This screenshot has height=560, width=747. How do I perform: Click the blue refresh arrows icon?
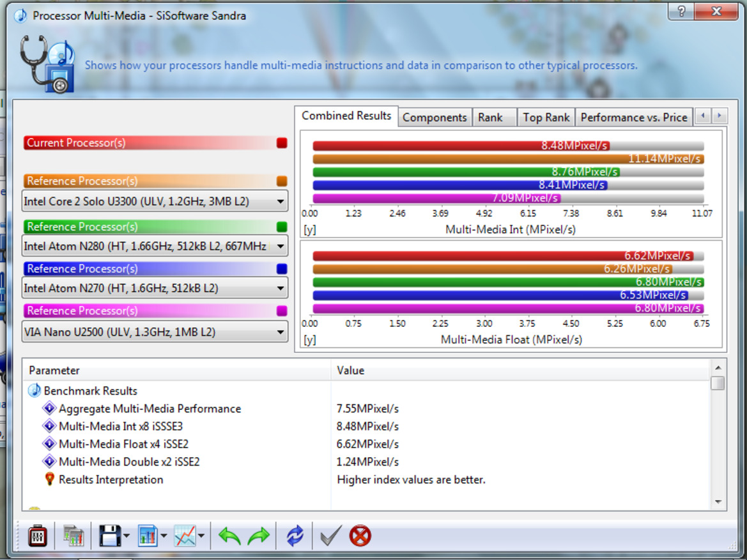click(x=295, y=536)
